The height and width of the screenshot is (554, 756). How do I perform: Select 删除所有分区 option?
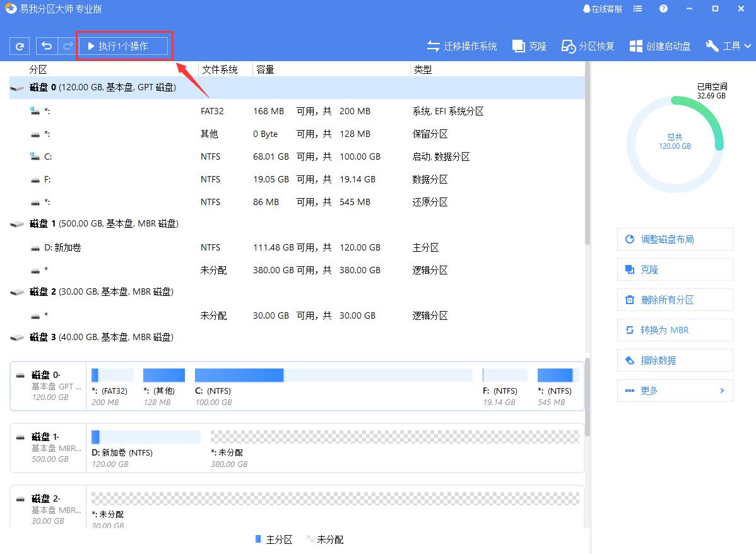pos(675,300)
